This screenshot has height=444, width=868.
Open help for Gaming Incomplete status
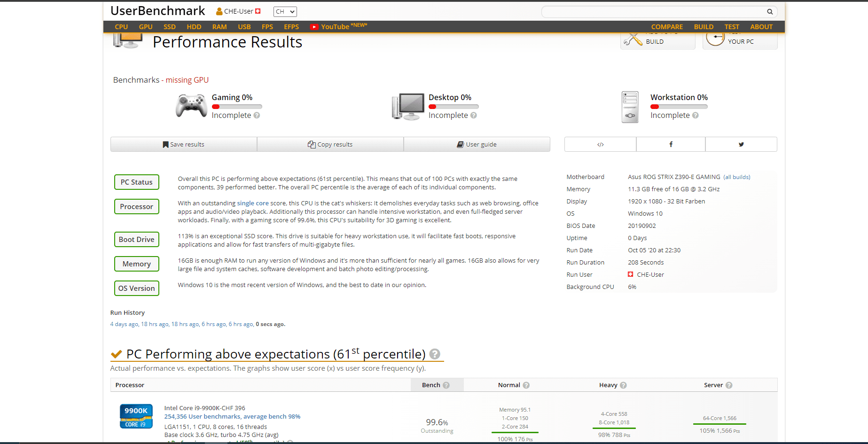[x=257, y=116]
